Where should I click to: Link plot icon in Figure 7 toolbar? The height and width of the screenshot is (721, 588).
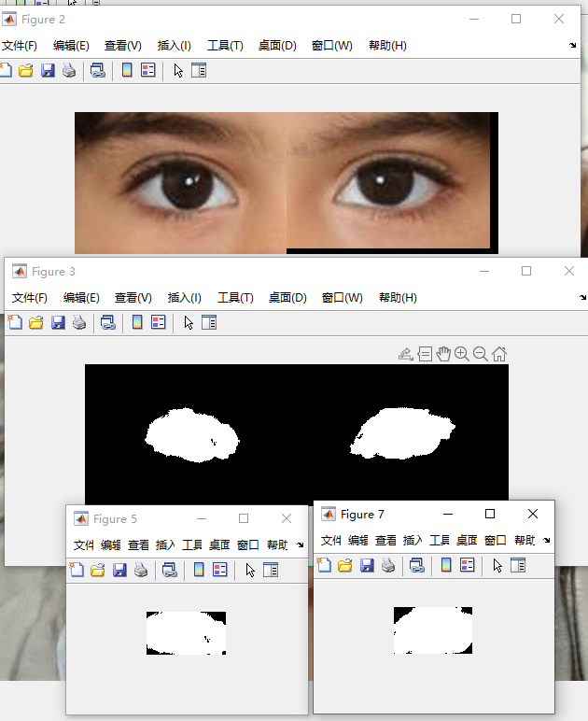(x=417, y=565)
